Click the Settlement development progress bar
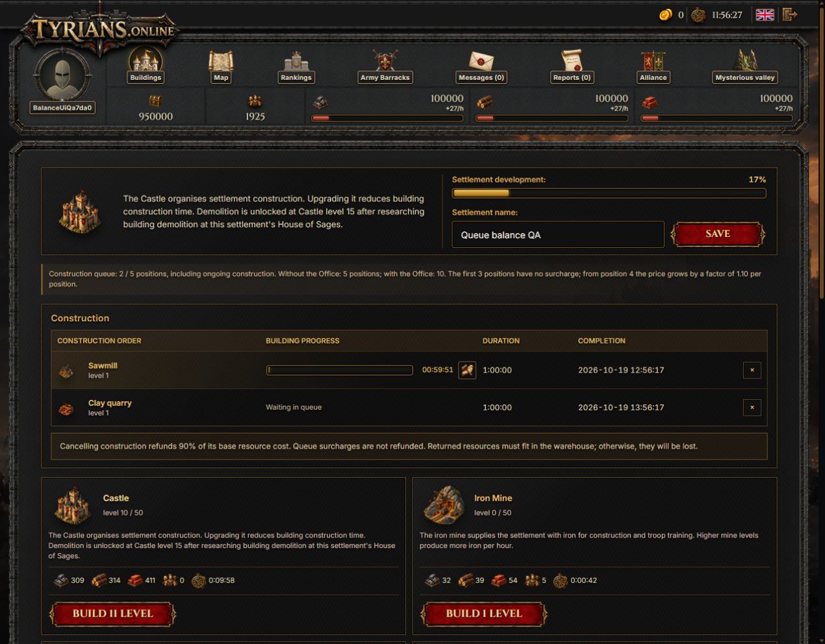 (609, 193)
